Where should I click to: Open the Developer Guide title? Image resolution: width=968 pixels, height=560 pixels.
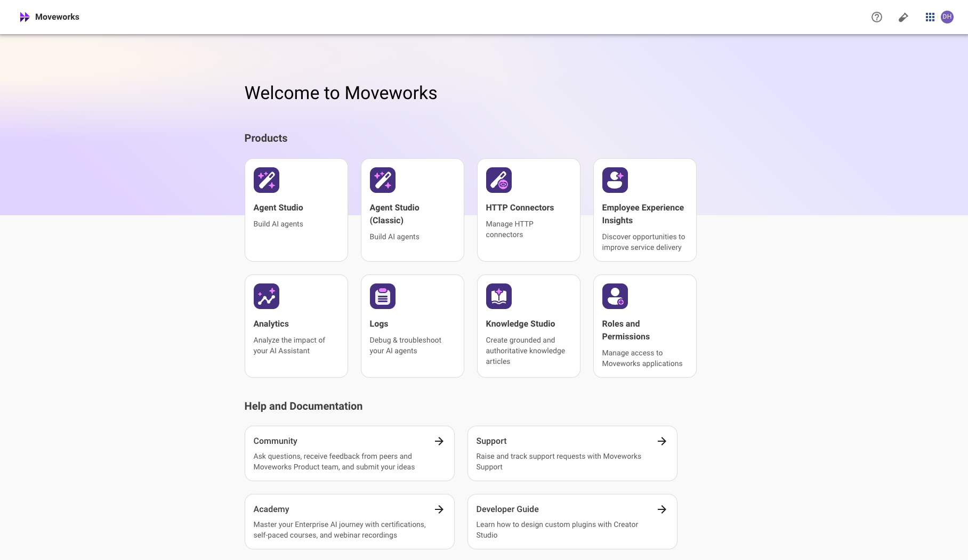tap(507, 509)
